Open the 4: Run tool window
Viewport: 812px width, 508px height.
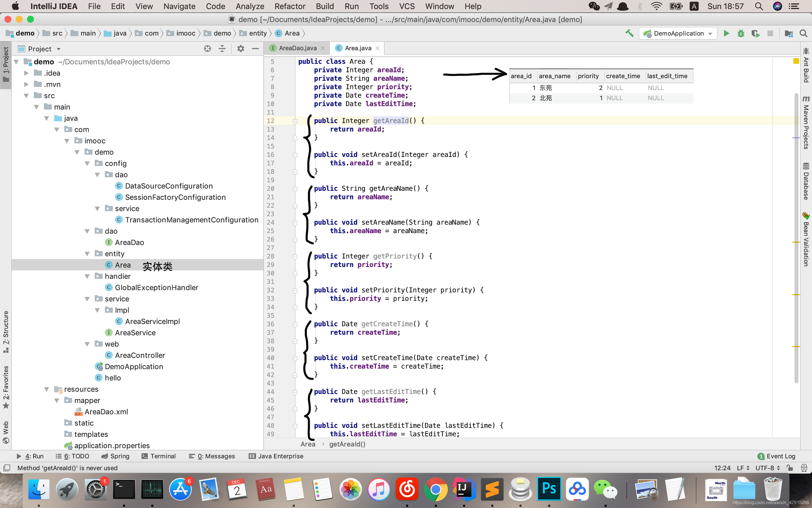click(30, 456)
